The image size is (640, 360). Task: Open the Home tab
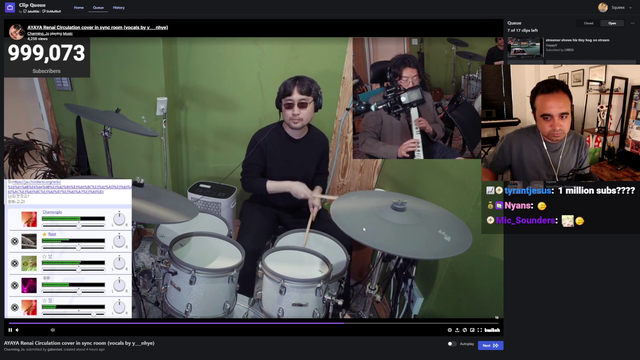(x=79, y=8)
